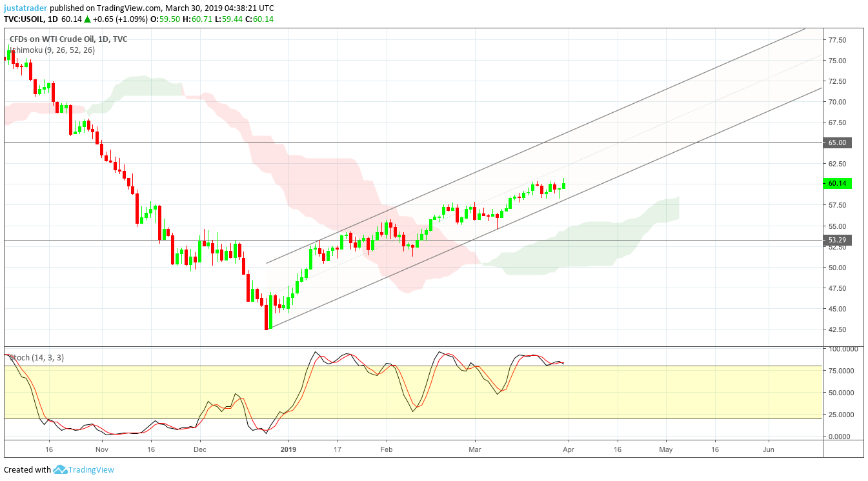The height and width of the screenshot is (481, 868).
Task: Select the Ichimoku (9, 26, 52, 26) indicator label
Action: [52, 50]
